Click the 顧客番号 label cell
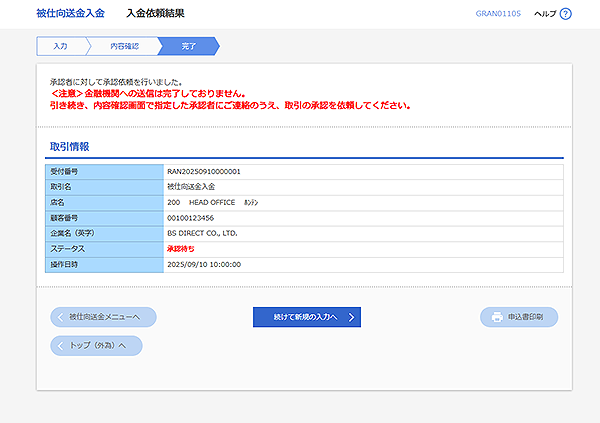Image resolution: width=600 pixels, height=423 pixels. coord(104,218)
